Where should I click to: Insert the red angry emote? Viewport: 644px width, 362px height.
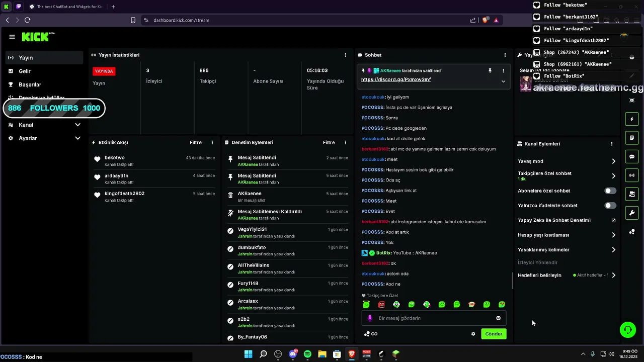(x=381, y=304)
